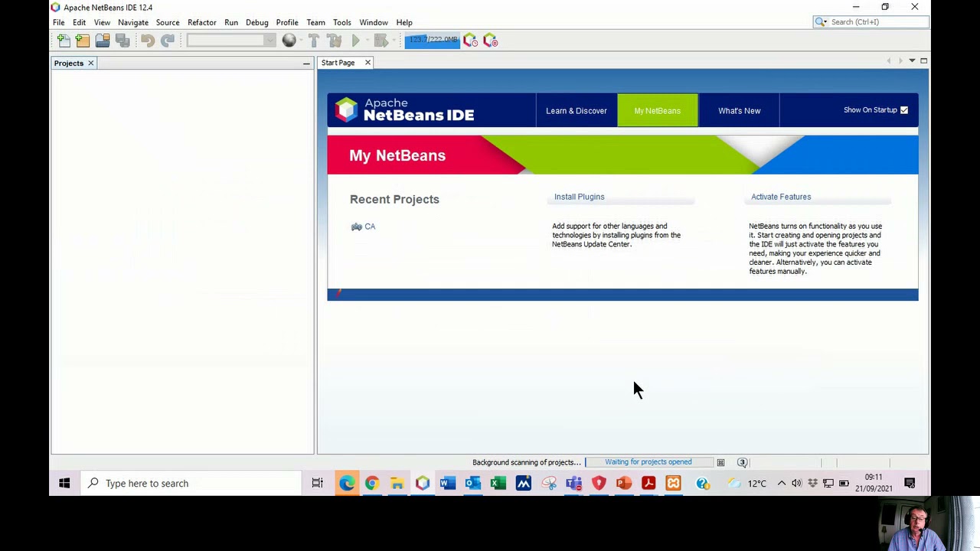The width and height of the screenshot is (980, 551).
Task: Open Windows Action Center notifications icon
Action: point(910,483)
